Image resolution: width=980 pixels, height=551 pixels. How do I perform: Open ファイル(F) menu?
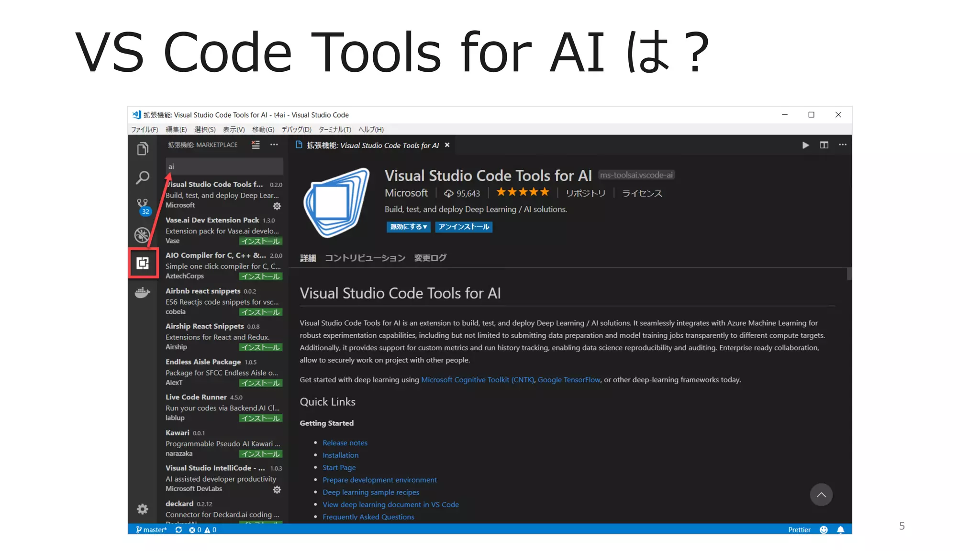click(145, 130)
